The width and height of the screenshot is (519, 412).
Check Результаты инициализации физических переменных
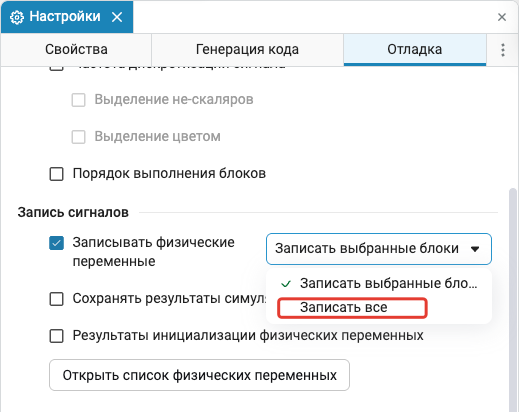pyautogui.click(x=56, y=336)
